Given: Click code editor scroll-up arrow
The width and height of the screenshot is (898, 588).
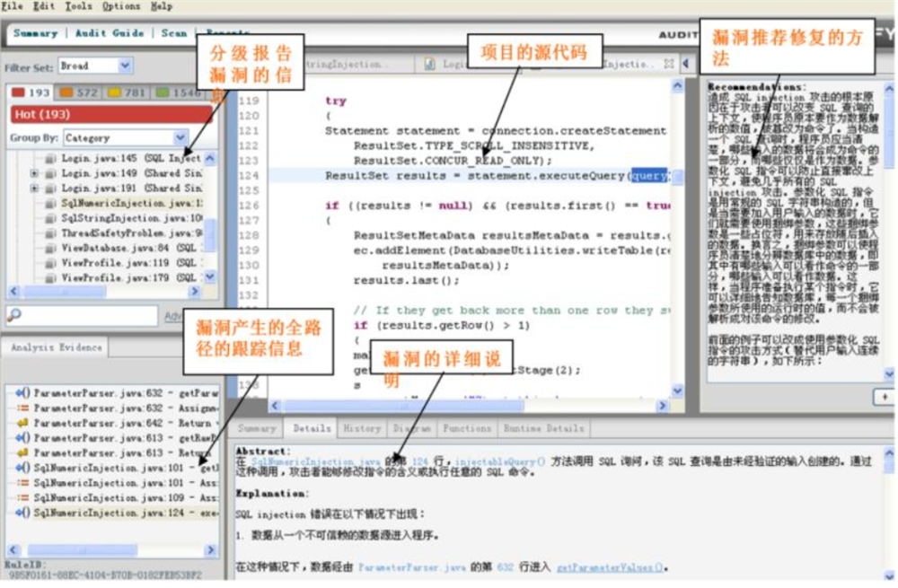Looking at the screenshot, I should 677,86.
